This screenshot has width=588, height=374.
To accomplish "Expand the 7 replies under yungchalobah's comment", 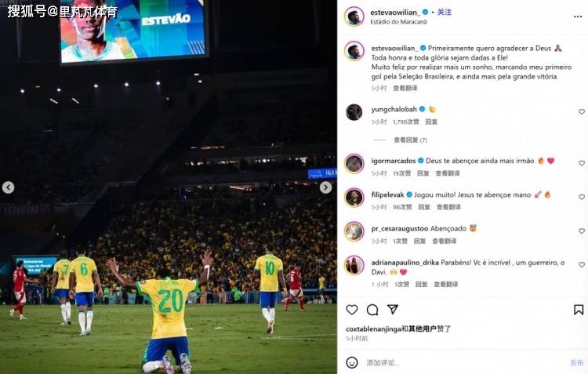I will (410, 140).
